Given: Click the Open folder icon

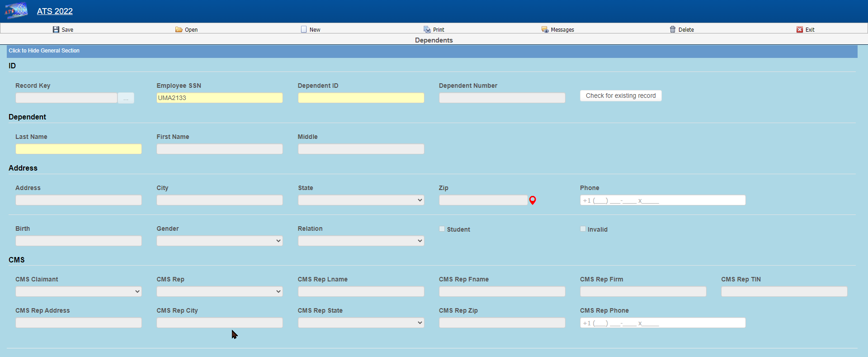Looking at the screenshot, I should (179, 29).
